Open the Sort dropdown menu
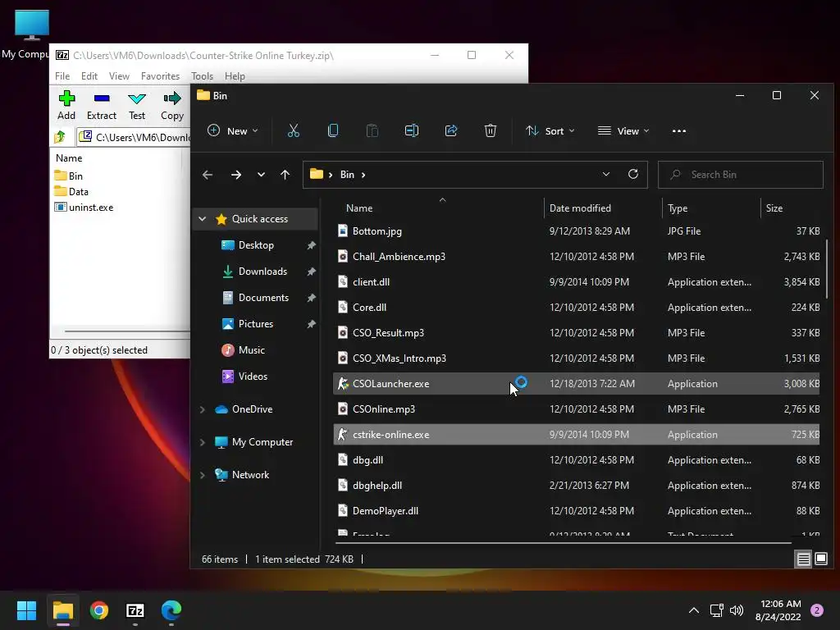The image size is (840, 630). (x=550, y=130)
